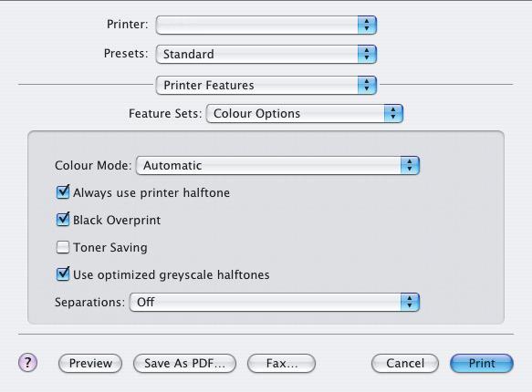The image size is (532, 392).
Task: Click the Preview button
Action: point(90,363)
